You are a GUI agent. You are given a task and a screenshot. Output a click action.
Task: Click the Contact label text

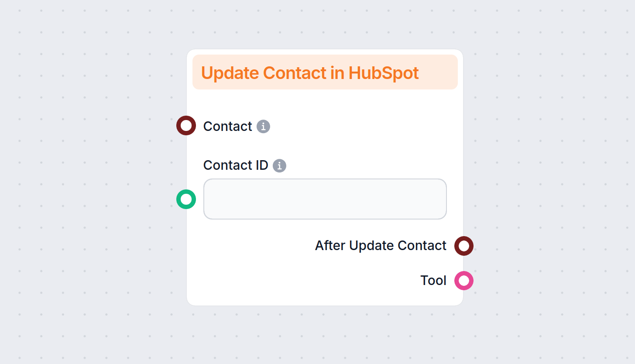(x=227, y=126)
